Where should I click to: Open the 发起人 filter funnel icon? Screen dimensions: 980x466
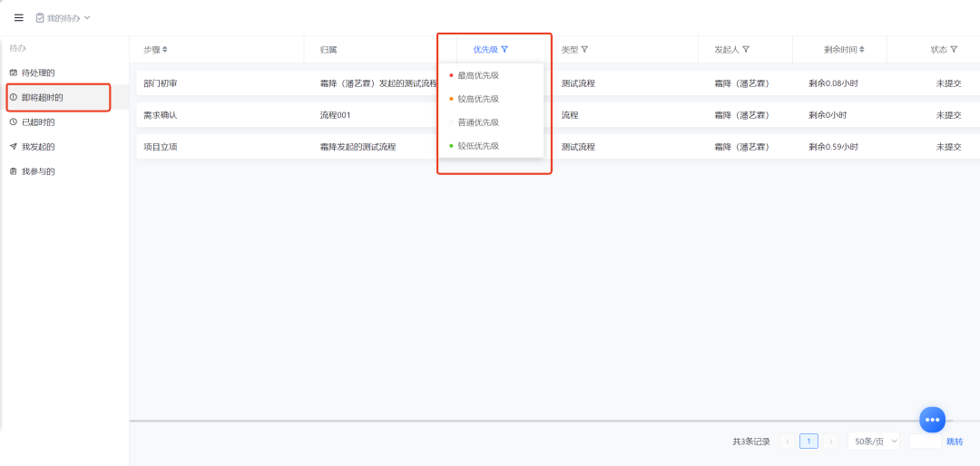(746, 49)
